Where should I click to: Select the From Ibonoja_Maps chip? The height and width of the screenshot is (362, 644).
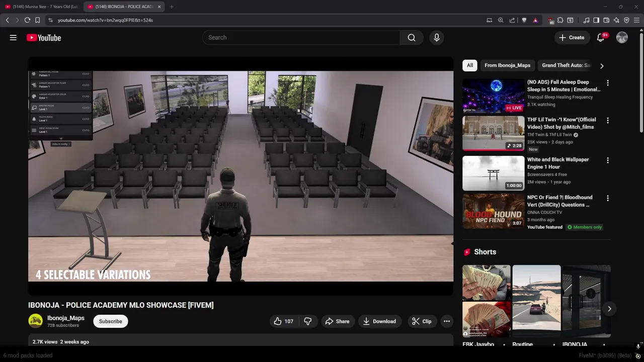coord(507,65)
